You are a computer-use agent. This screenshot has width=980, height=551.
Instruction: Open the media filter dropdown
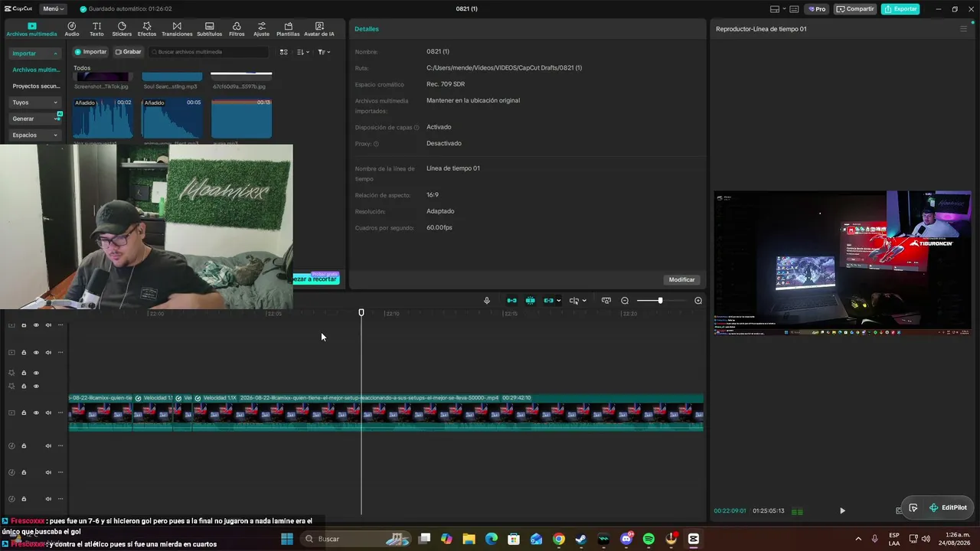coord(324,52)
